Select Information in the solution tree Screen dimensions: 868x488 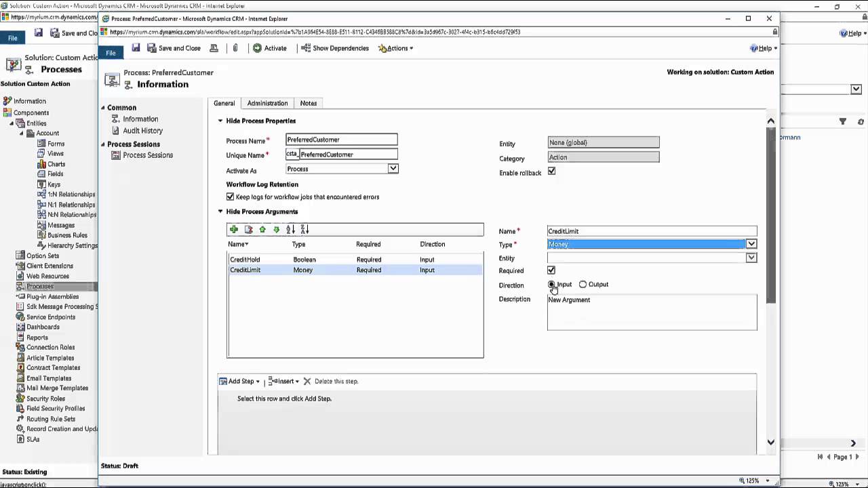coord(29,101)
